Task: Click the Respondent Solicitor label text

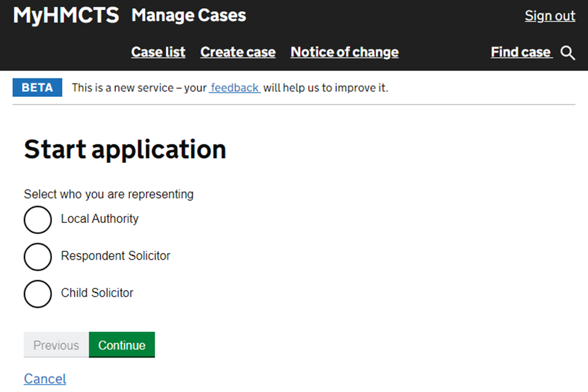Action: tap(115, 256)
